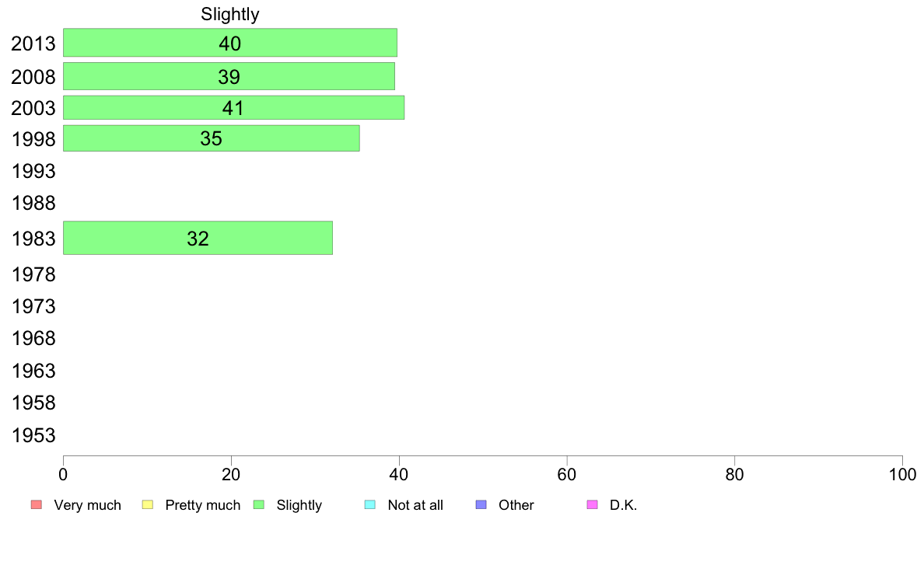This screenshot has height=572, width=924.
Task: Select the 1998 bar showing 35
Action: (211, 138)
